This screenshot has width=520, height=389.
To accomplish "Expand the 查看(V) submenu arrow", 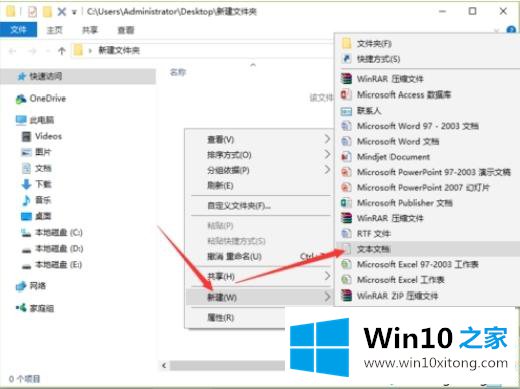I will tap(327, 139).
